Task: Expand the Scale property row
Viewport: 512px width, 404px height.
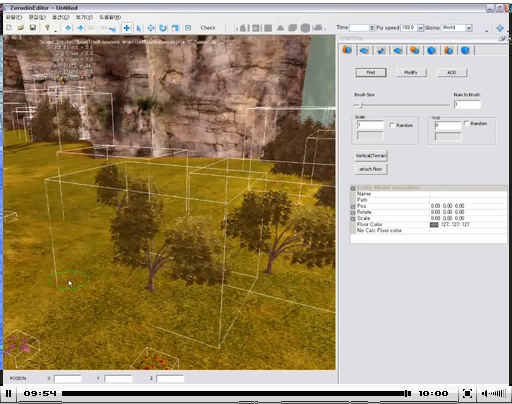Action: 353,219
